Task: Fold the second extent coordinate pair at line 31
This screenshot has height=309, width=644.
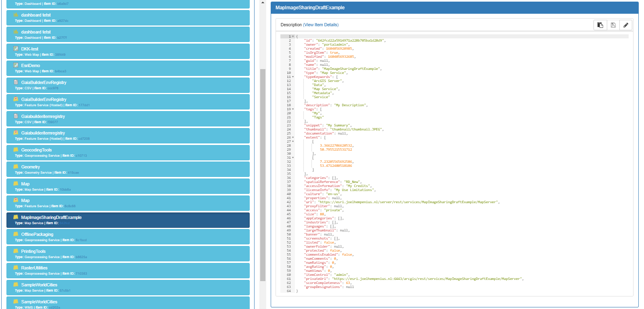Action: (293, 158)
